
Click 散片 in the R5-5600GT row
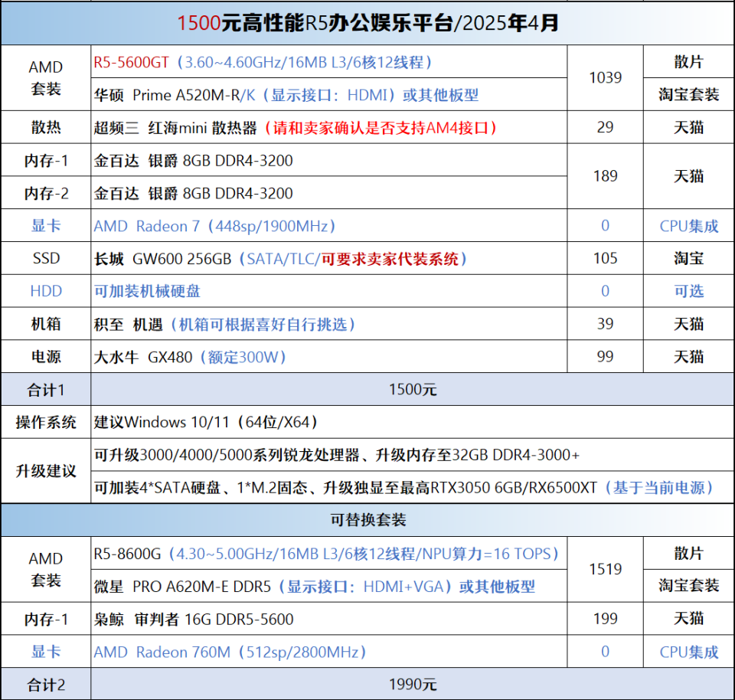point(688,61)
